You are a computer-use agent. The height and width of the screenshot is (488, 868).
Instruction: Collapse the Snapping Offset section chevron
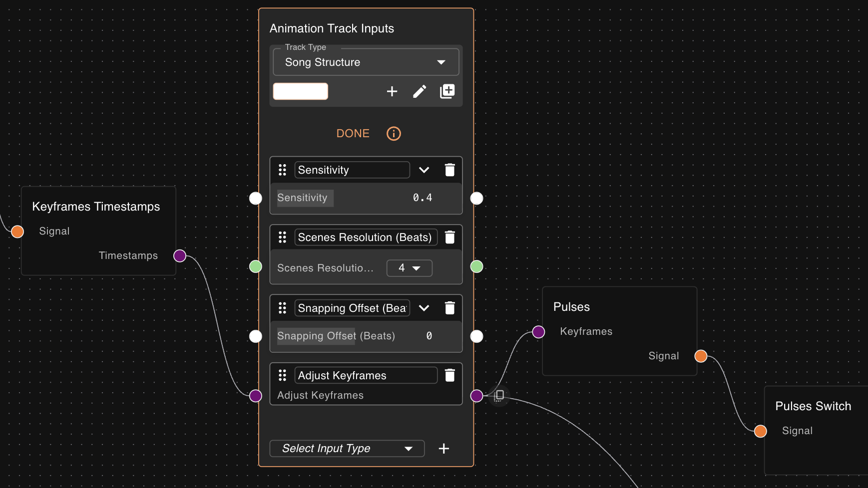(424, 308)
